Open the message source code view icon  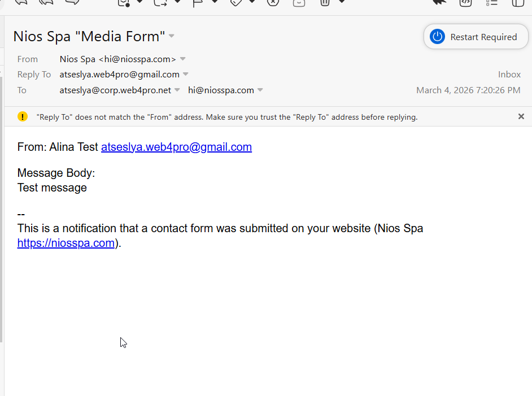coord(465,2)
